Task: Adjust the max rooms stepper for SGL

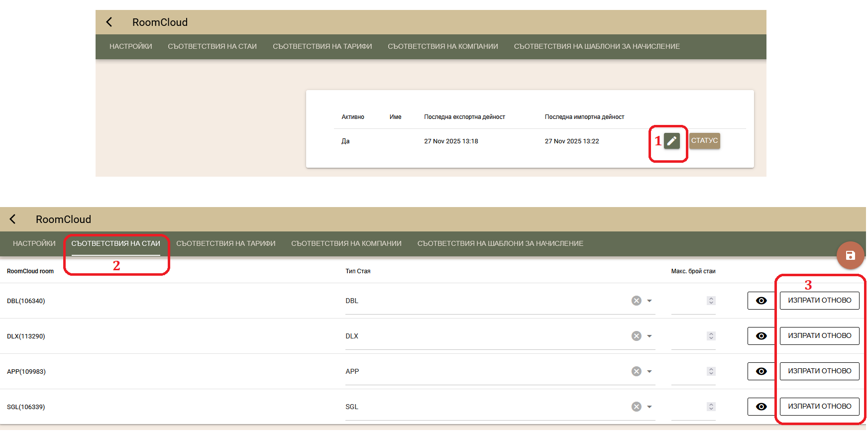Action: coord(711,407)
